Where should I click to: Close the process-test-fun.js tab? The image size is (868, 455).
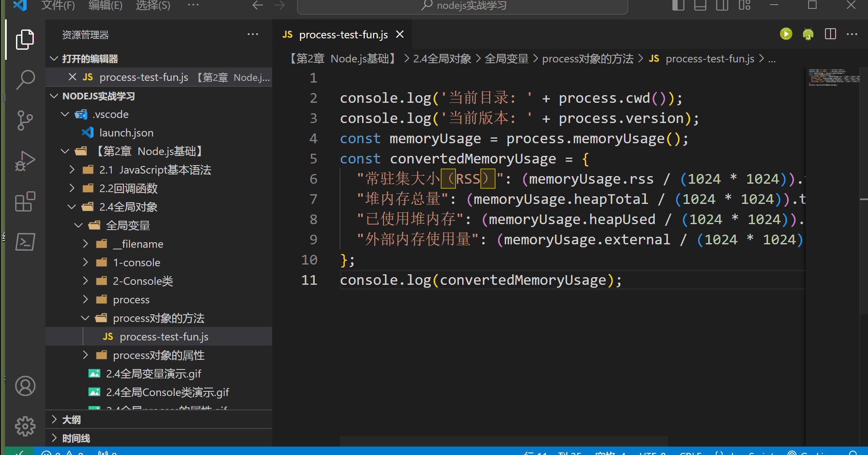[400, 35]
